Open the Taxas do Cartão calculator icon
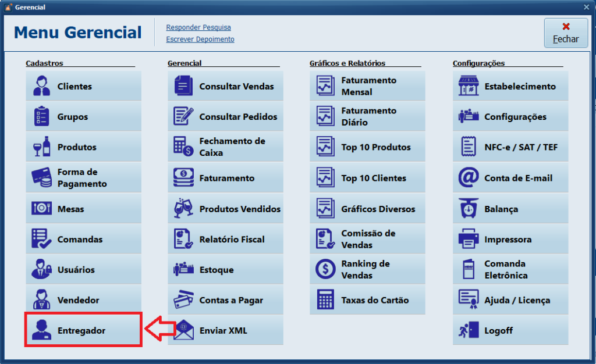This screenshot has width=596, height=364. click(x=325, y=300)
